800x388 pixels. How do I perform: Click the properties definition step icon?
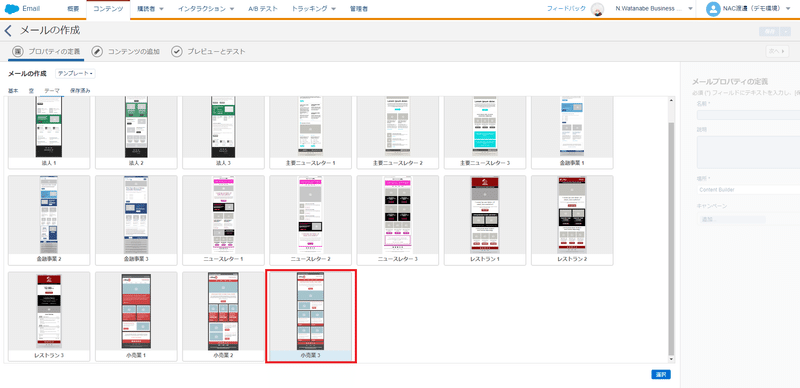[18, 52]
